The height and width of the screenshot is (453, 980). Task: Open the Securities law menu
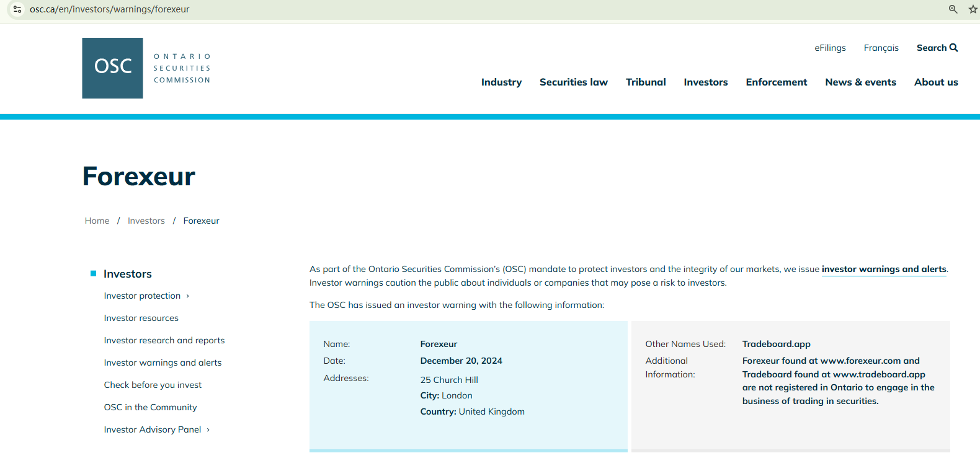[x=574, y=82]
